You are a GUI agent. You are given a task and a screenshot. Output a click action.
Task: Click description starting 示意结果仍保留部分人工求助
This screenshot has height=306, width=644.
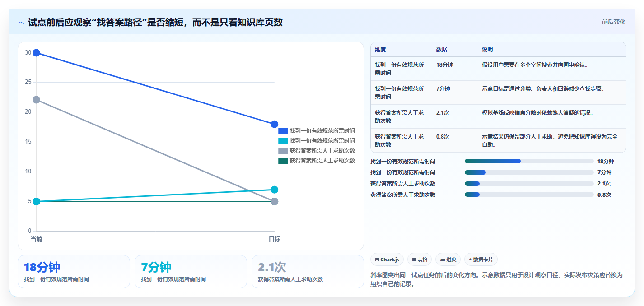pyautogui.click(x=550, y=140)
